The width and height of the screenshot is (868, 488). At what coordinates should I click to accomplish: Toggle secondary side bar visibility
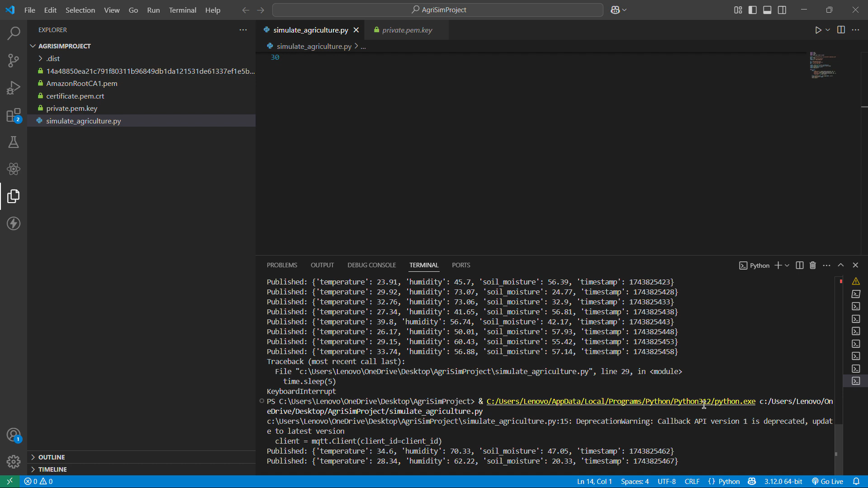[x=782, y=10]
